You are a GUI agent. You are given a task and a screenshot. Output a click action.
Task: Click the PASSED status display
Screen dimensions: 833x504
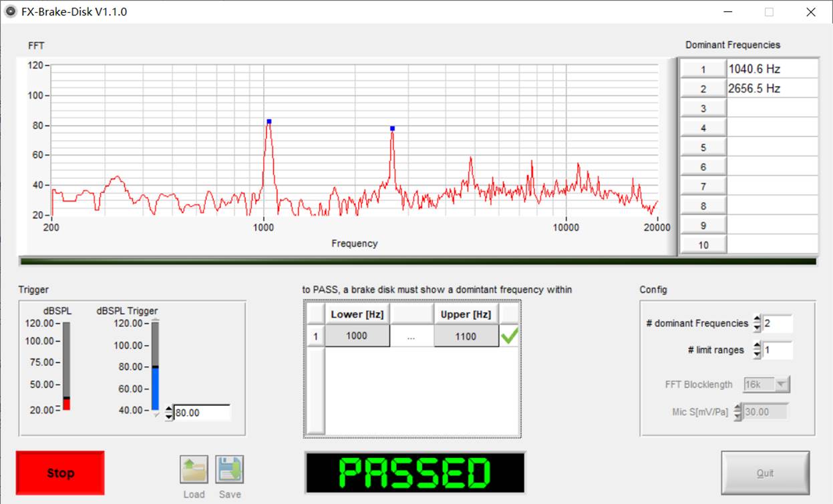[414, 473]
